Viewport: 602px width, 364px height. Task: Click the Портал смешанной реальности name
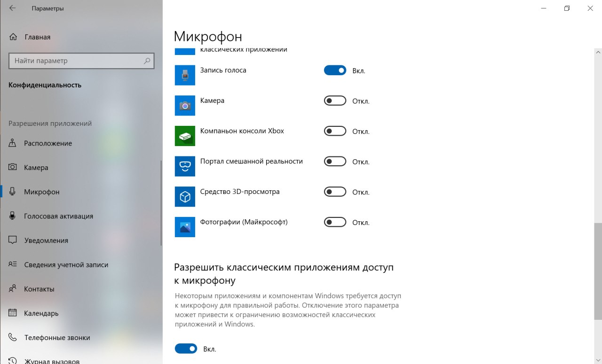[252, 161]
